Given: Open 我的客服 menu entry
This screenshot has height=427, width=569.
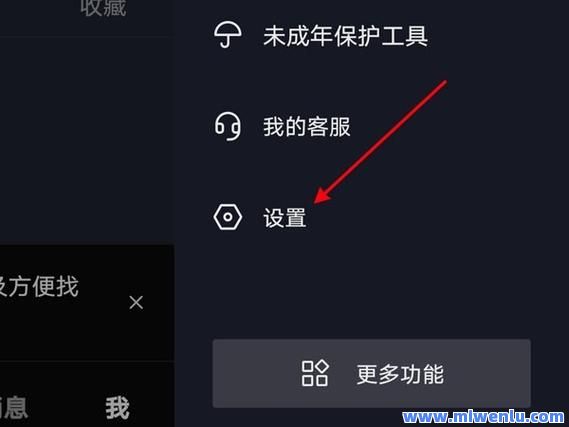Looking at the screenshot, I should click(x=372, y=127).
